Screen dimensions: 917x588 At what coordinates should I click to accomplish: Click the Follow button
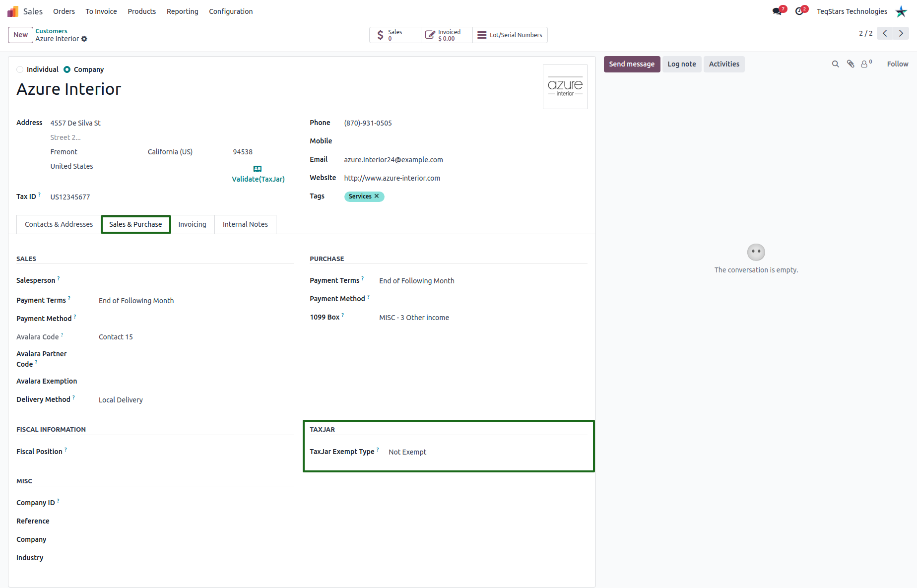click(898, 64)
